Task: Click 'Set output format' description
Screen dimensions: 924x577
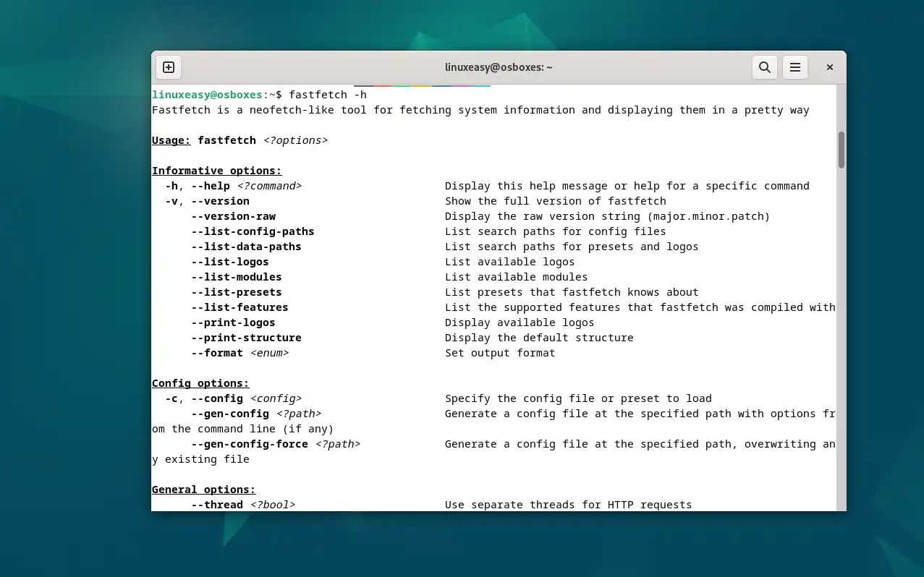Action: 500,353
